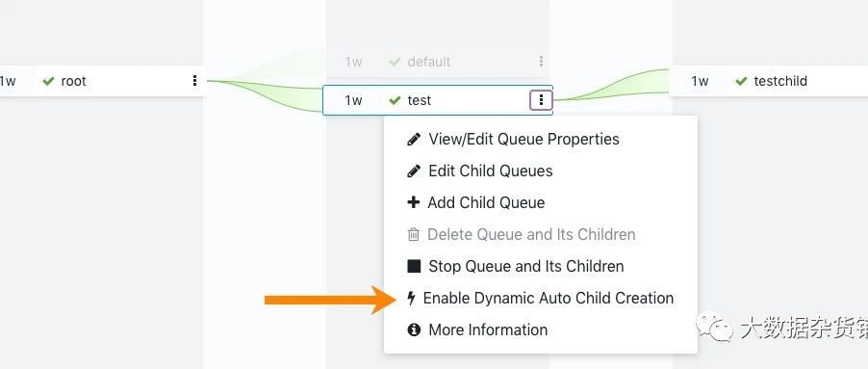Viewport: 868px width, 369px height.
Task: Click the plus icon for Add Child Queue
Action: [x=414, y=202]
